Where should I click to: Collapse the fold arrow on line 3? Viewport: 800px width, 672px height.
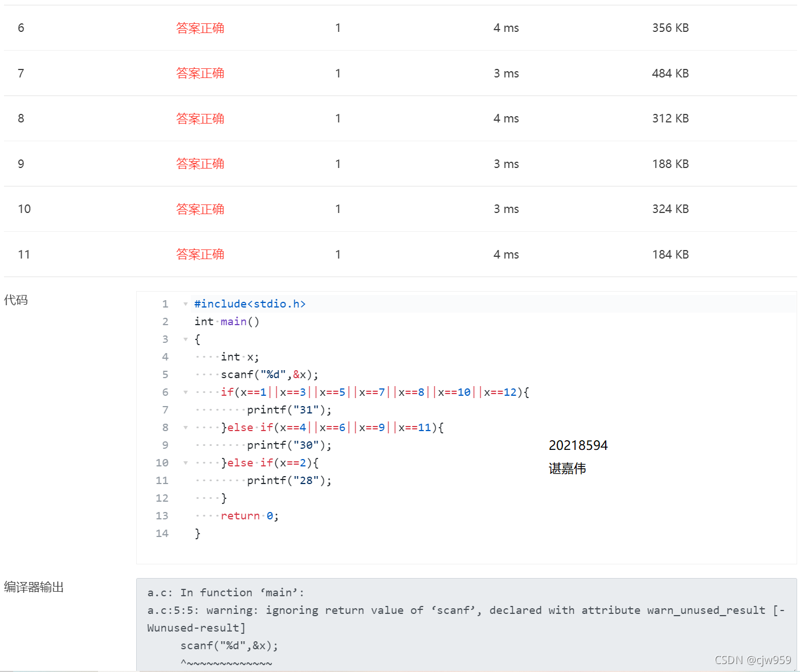(x=185, y=339)
